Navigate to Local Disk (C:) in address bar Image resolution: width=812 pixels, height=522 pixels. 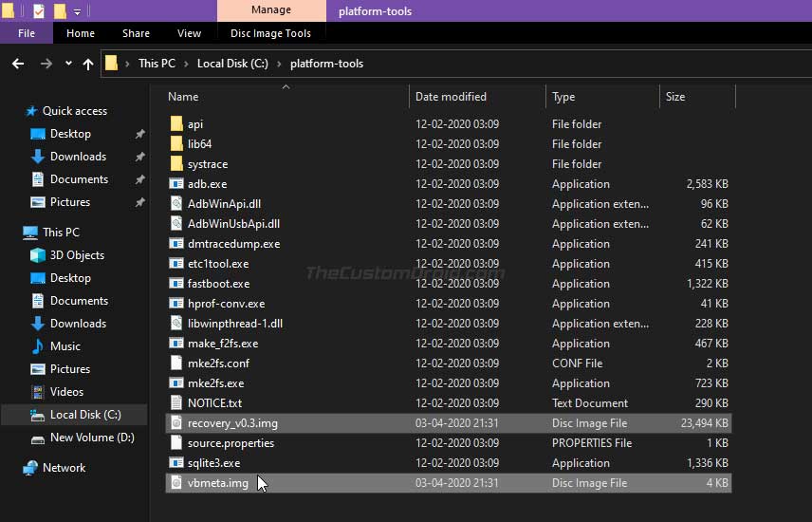tap(232, 64)
